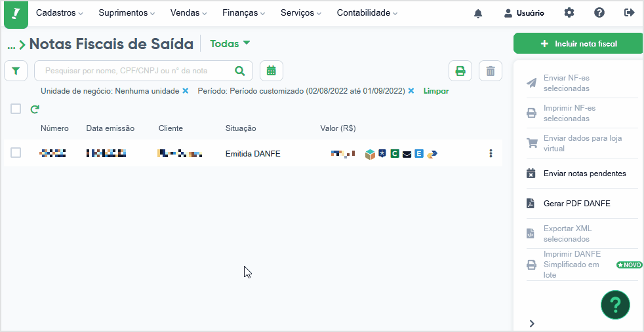Click the green printer icon button
Image resolution: width=644 pixels, height=332 pixels.
point(460,71)
